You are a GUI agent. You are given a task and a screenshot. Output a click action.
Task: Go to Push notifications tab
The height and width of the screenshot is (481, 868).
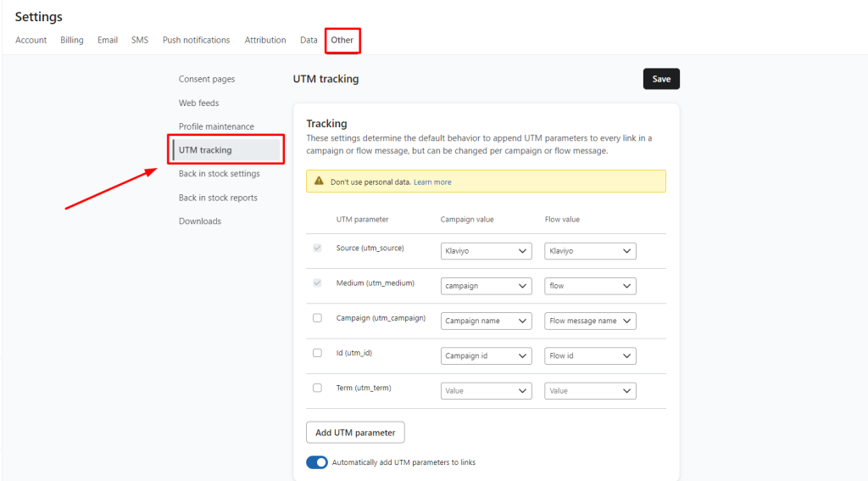pyautogui.click(x=196, y=40)
